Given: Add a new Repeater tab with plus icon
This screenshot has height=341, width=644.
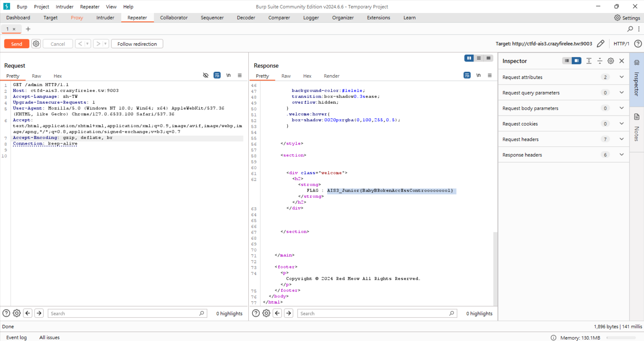Looking at the screenshot, I should click(28, 29).
